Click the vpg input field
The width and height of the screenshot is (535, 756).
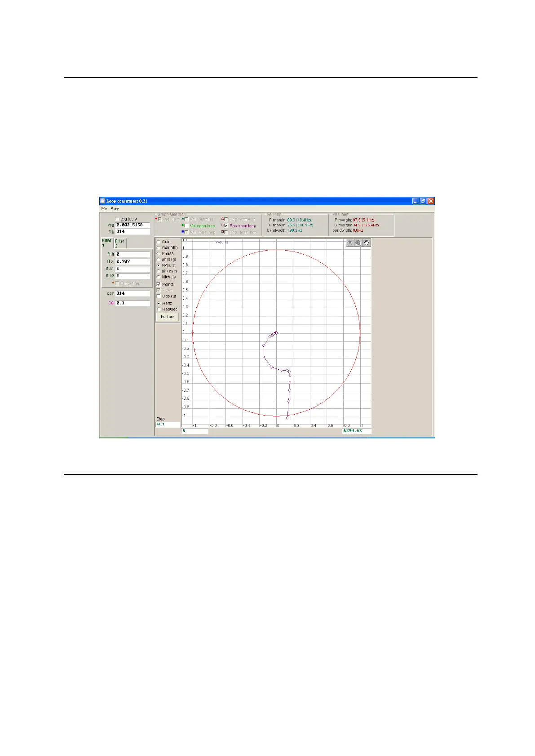133,225
